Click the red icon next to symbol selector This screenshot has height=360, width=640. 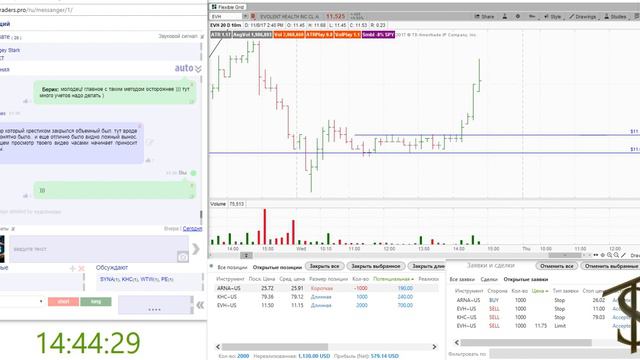[x=253, y=16]
